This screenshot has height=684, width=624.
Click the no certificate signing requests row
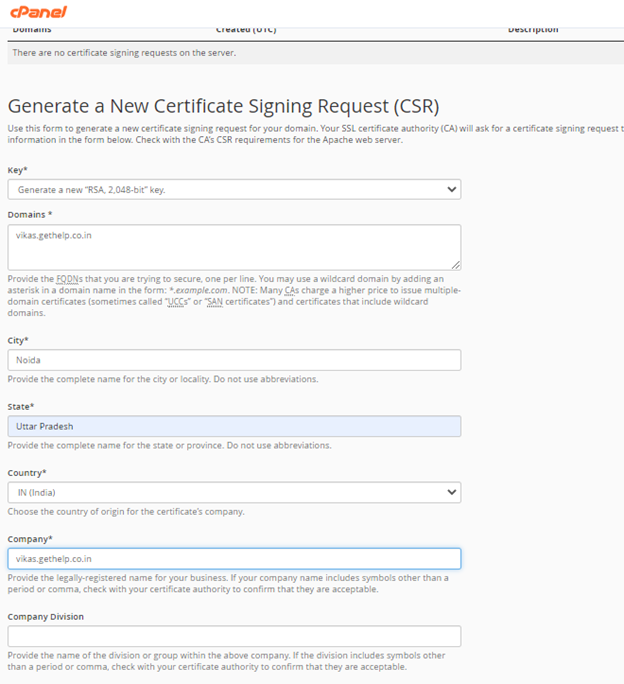pyautogui.click(x=124, y=52)
